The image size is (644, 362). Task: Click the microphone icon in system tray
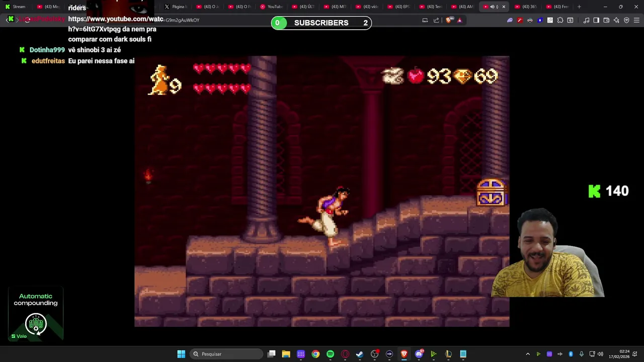click(582, 354)
